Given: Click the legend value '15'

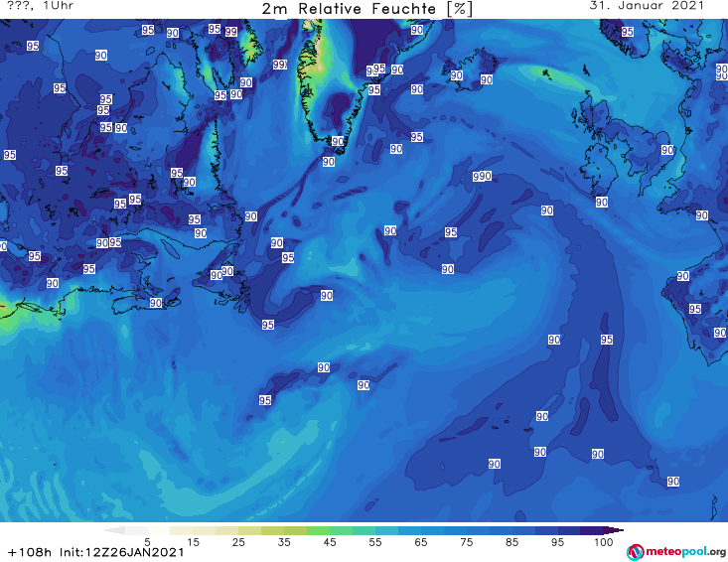Looking at the screenshot, I should pyautogui.click(x=193, y=542).
